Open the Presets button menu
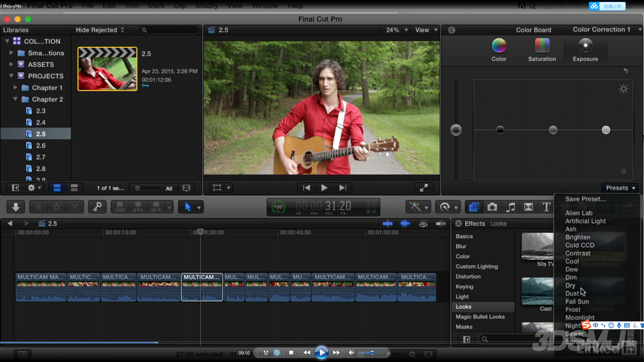Image resolution: width=644 pixels, height=362 pixels. click(621, 188)
